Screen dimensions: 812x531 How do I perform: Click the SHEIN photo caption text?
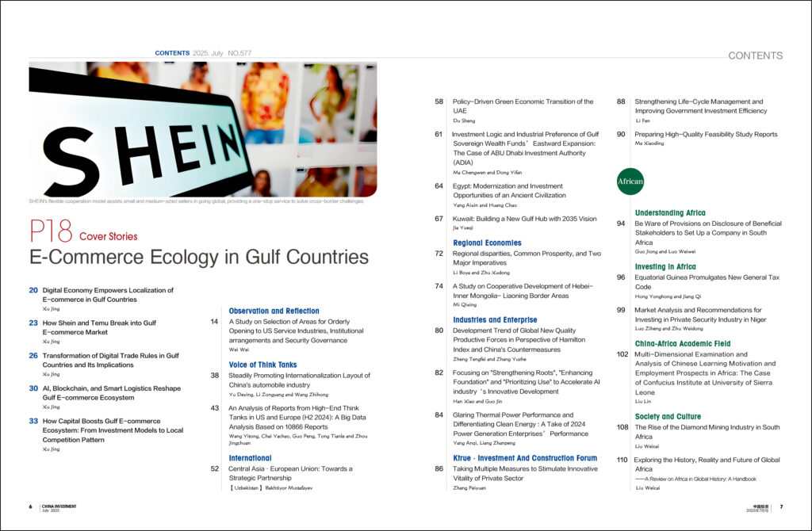point(197,201)
